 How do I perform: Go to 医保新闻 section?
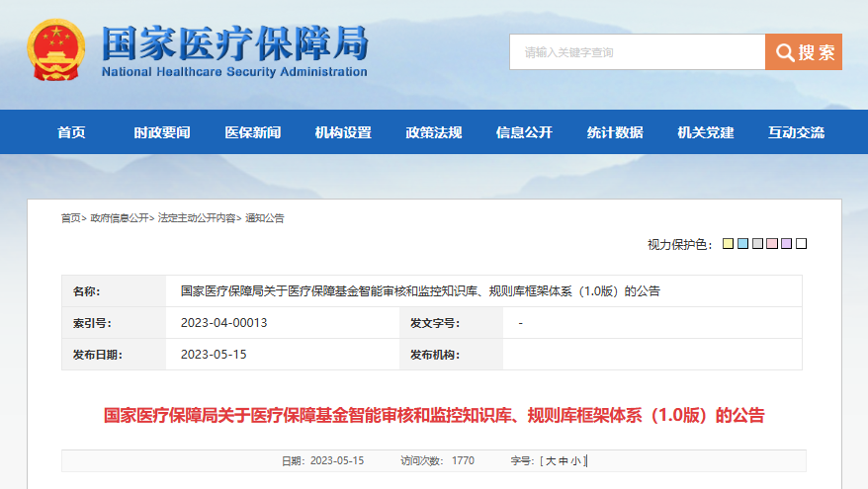click(x=252, y=132)
